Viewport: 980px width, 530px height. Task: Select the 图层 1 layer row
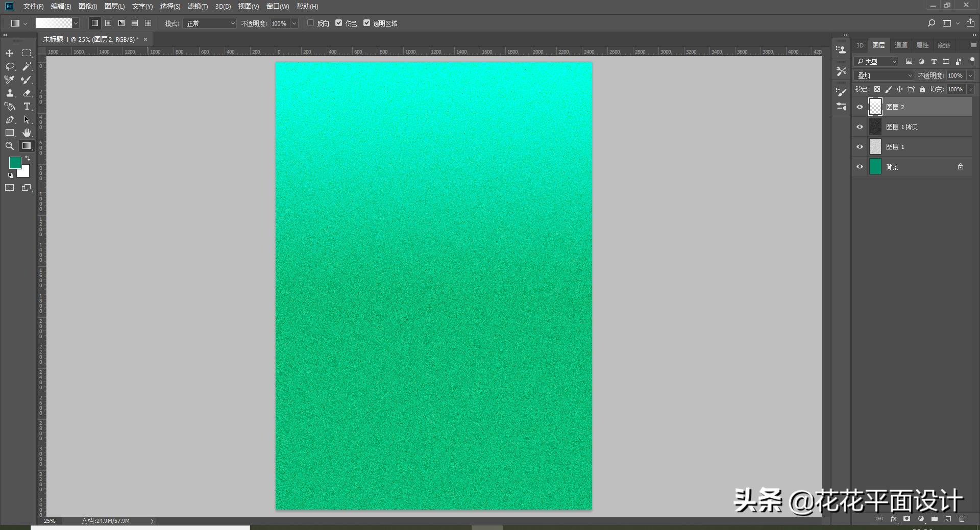point(919,147)
